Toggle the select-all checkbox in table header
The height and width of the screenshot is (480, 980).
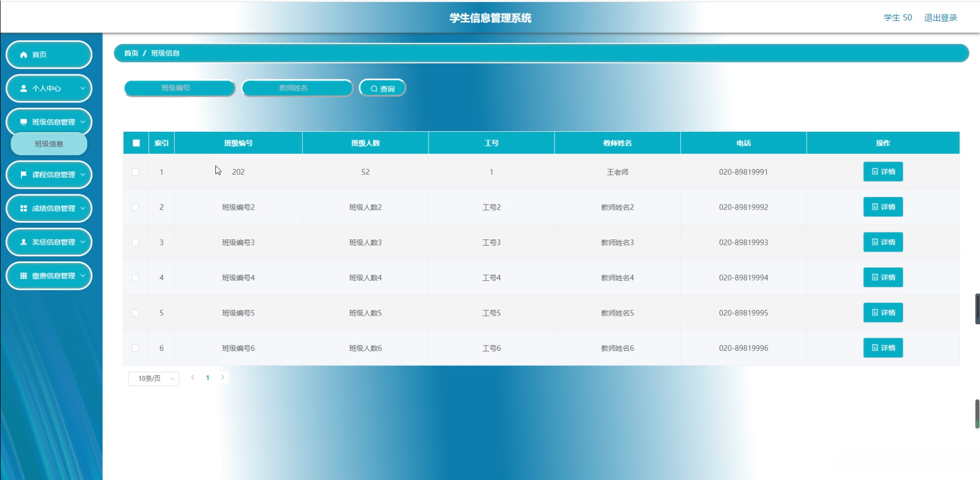(136, 143)
